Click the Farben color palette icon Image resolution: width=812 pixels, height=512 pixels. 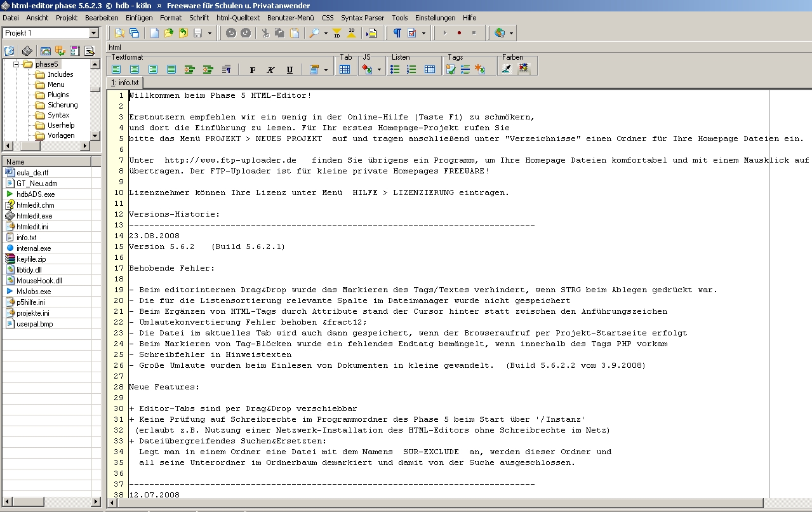[x=524, y=69]
